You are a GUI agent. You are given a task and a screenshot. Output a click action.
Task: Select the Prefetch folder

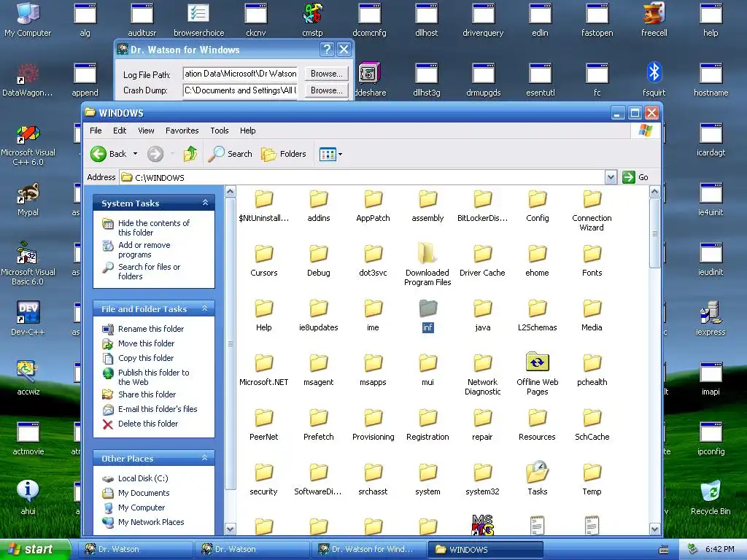tap(318, 424)
